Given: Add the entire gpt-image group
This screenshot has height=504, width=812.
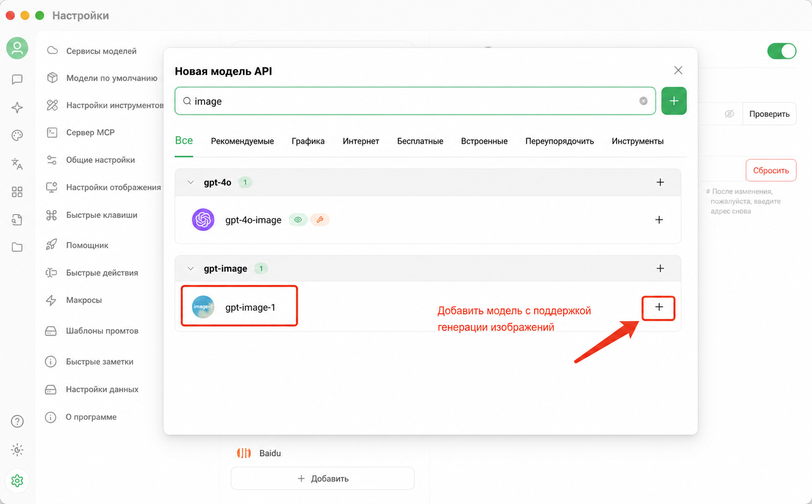Looking at the screenshot, I should tap(660, 268).
